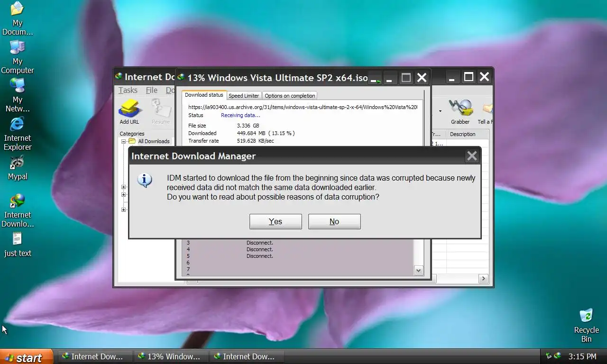Click the blue info icon in the message dialog
Screen dimensions: 607x364
145,180
